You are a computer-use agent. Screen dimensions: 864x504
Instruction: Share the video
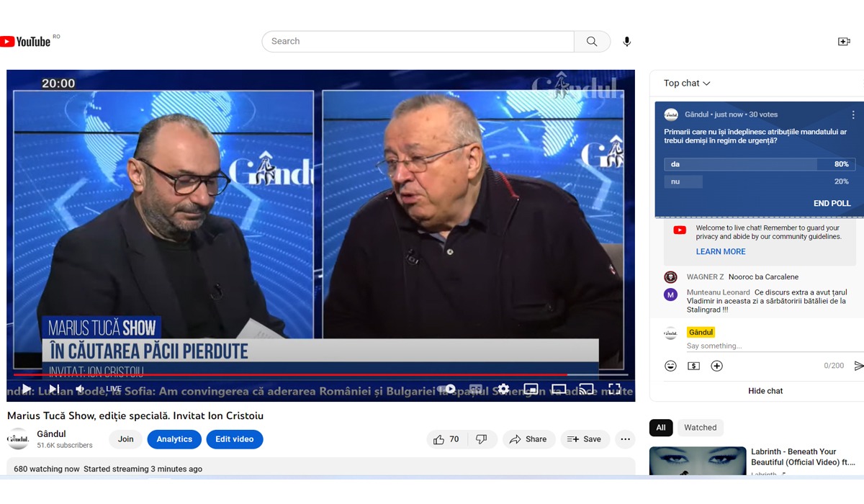528,439
